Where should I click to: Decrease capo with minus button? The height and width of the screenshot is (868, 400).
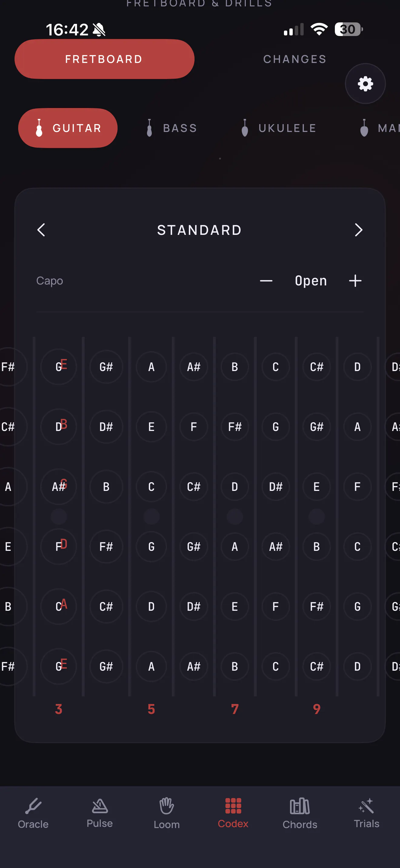(x=266, y=281)
